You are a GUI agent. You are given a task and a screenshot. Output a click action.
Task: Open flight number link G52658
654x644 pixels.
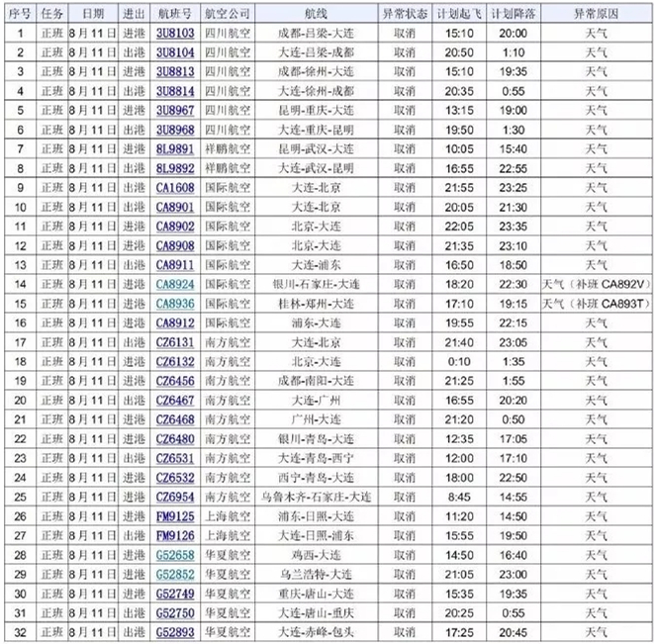pos(175,555)
